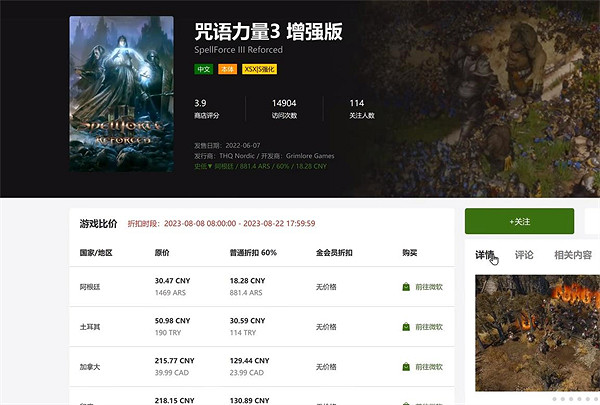Click the 23.99 CAD price text
This screenshot has width=600, height=405.
pos(247,372)
